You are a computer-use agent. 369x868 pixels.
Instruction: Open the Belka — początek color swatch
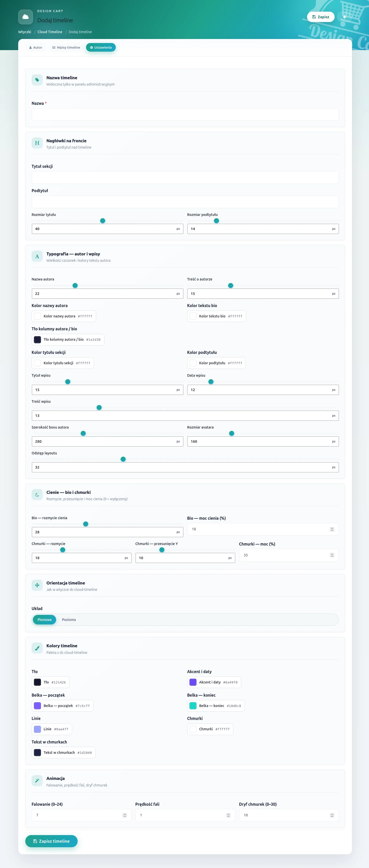click(37, 705)
